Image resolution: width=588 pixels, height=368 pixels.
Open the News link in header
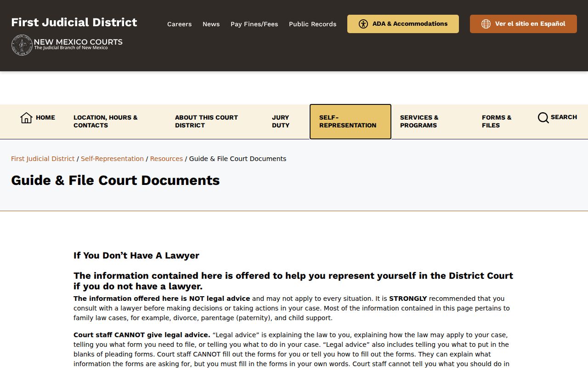[211, 24]
